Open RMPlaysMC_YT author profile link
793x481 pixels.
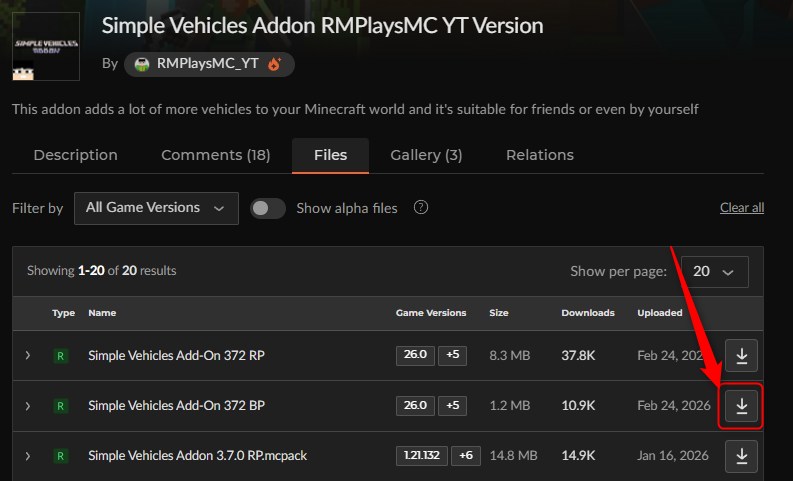click(208, 64)
